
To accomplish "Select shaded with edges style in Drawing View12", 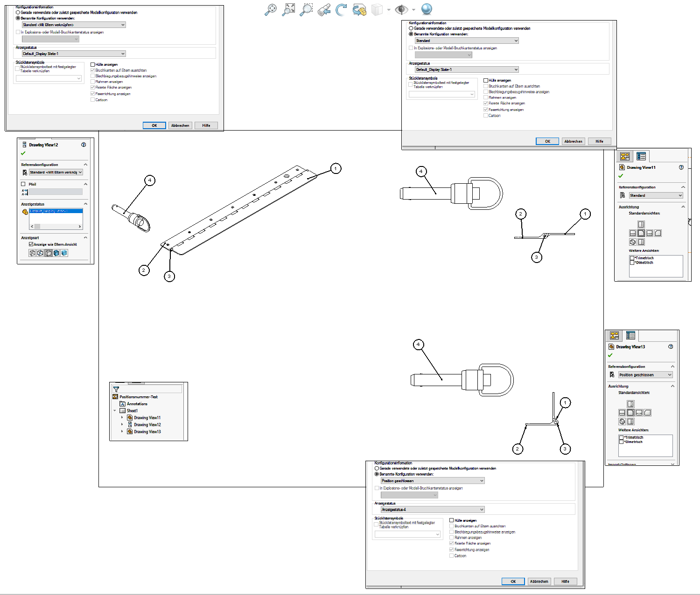I will click(x=56, y=253).
